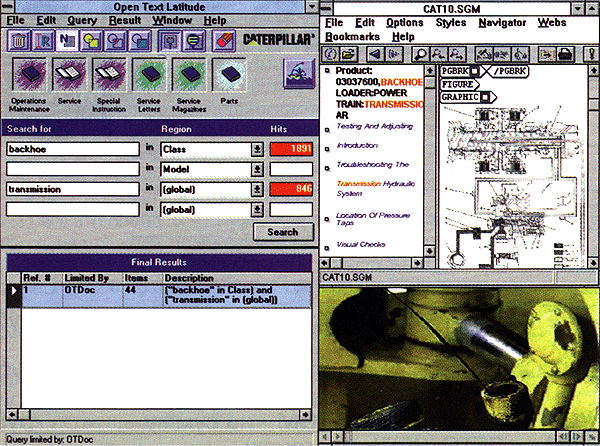Click the find previous magnifier icon
The image size is (600, 446).
click(438, 54)
